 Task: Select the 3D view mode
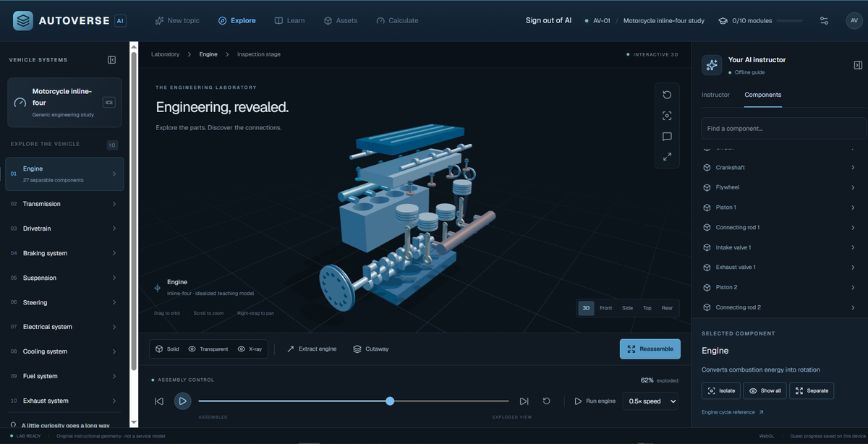click(x=587, y=308)
